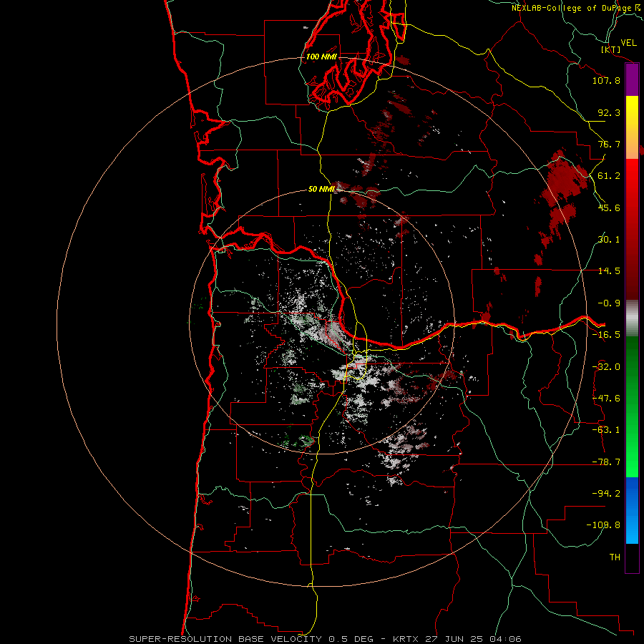This screenshot has width=644, height=644.
Task: Click the [KT] units label
Action: point(611,49)
